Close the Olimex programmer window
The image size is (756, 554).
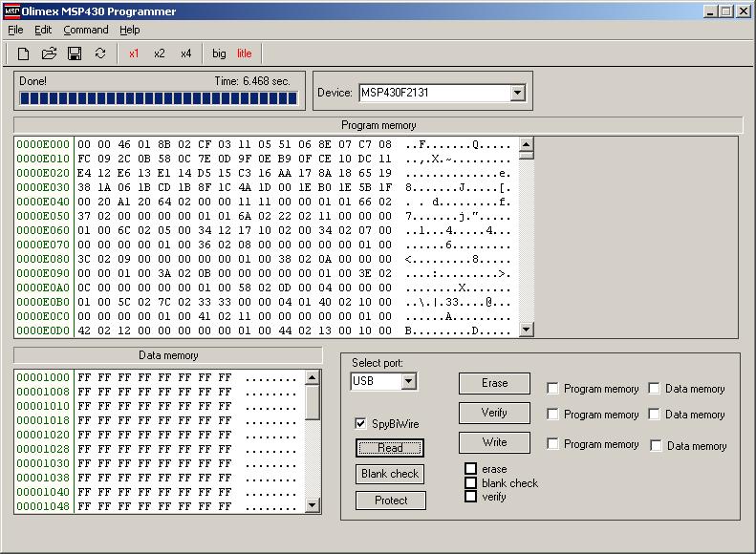[744, 11]
